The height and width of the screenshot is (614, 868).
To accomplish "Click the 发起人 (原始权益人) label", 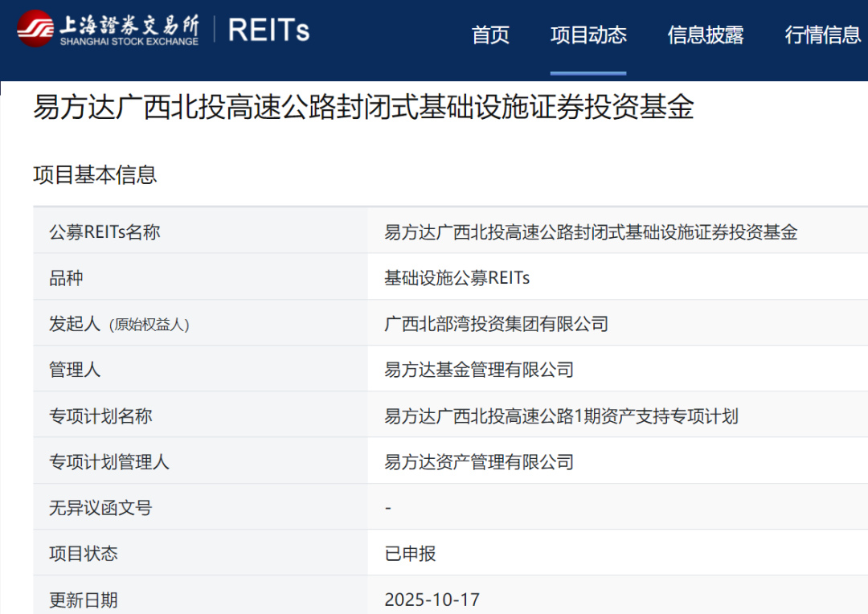I will [x=119, y=324].
